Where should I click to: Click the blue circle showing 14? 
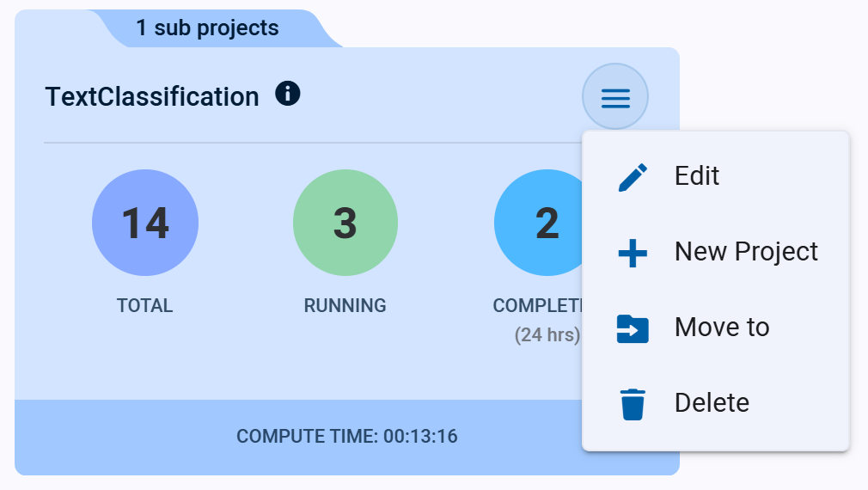[x=145, y=223]
